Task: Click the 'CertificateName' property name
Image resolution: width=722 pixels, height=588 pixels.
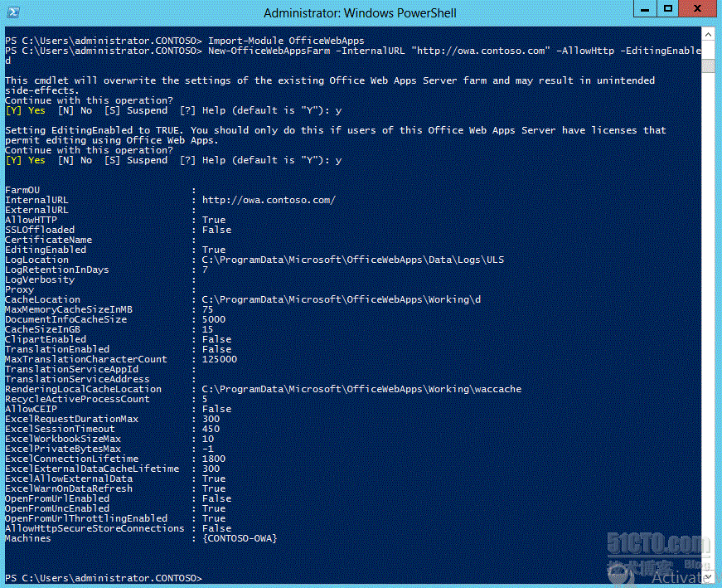Action: coord(48,240)
